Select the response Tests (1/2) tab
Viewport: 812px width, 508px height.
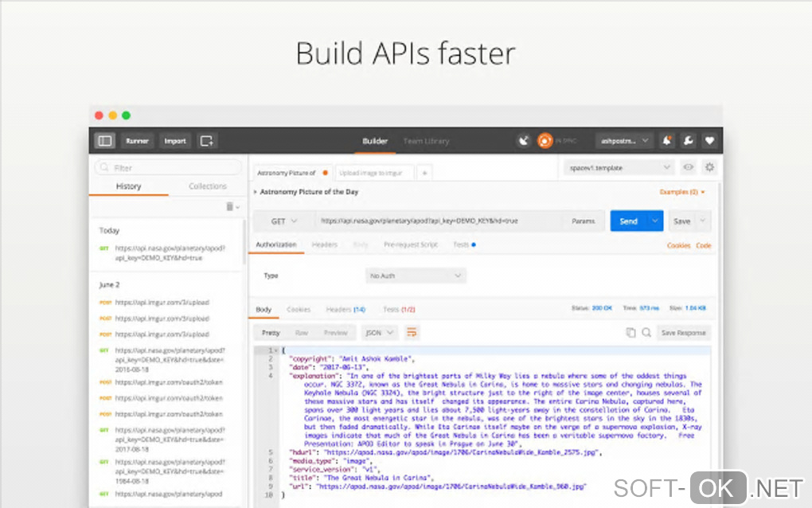(399, 310)
